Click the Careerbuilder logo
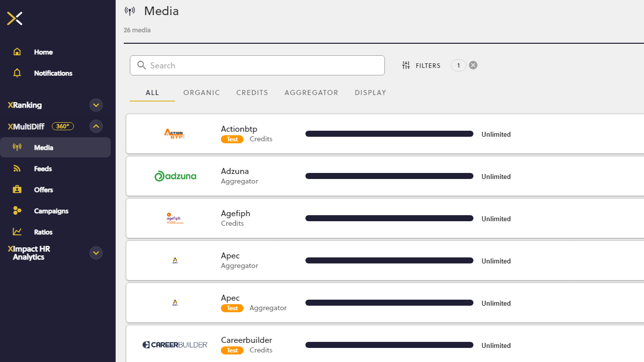644x362 pixels. pyautogui.click(x=175, y=345)
